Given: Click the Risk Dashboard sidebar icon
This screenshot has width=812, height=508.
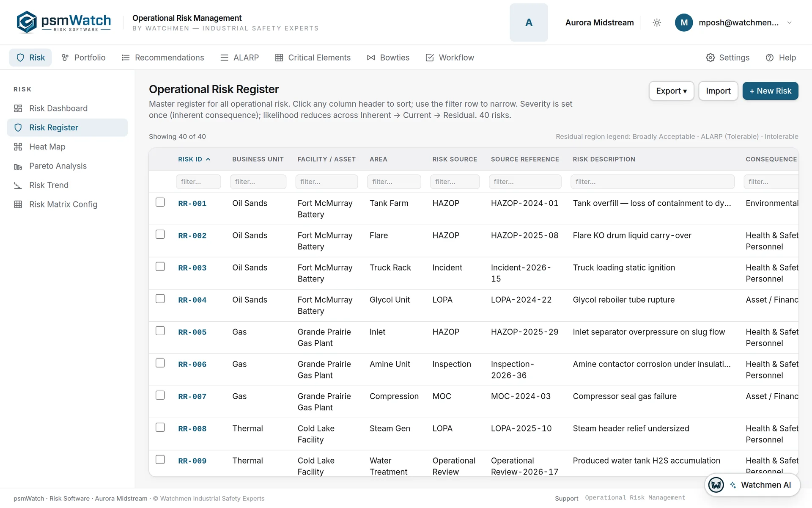Looking at the screenshot, I should click(x=18, y=108).
